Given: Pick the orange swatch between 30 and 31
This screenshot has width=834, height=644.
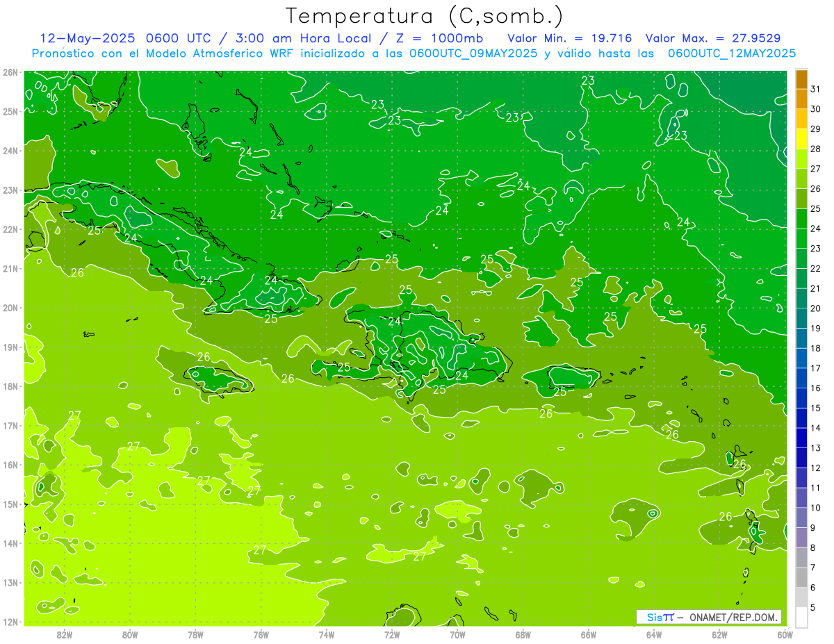Looking at the screenshot, I should pos(802,99).
